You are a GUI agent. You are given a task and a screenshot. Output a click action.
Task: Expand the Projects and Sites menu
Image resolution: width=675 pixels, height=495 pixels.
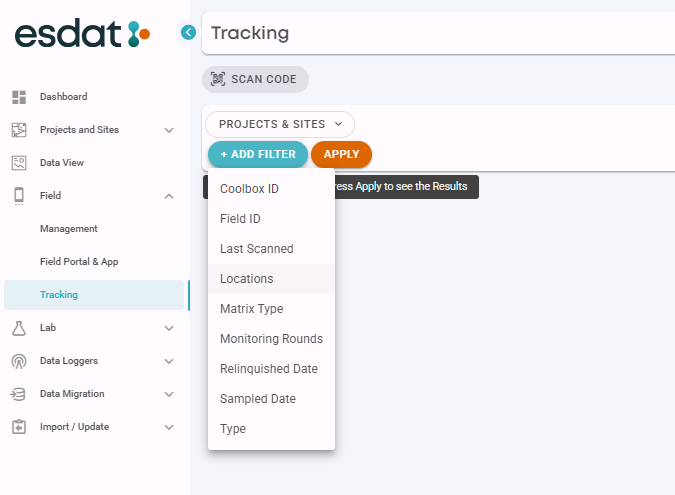[169, 130]
